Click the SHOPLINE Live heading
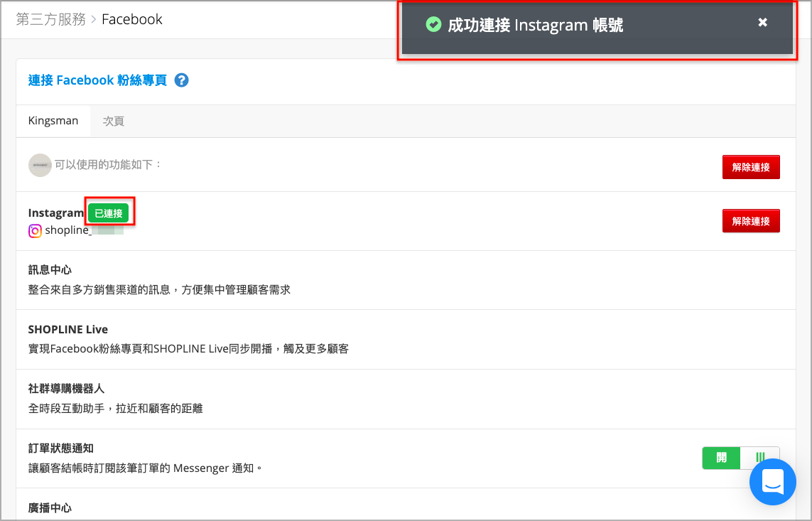The width and height of the screenshot is (812, 521). click(67, 329)
